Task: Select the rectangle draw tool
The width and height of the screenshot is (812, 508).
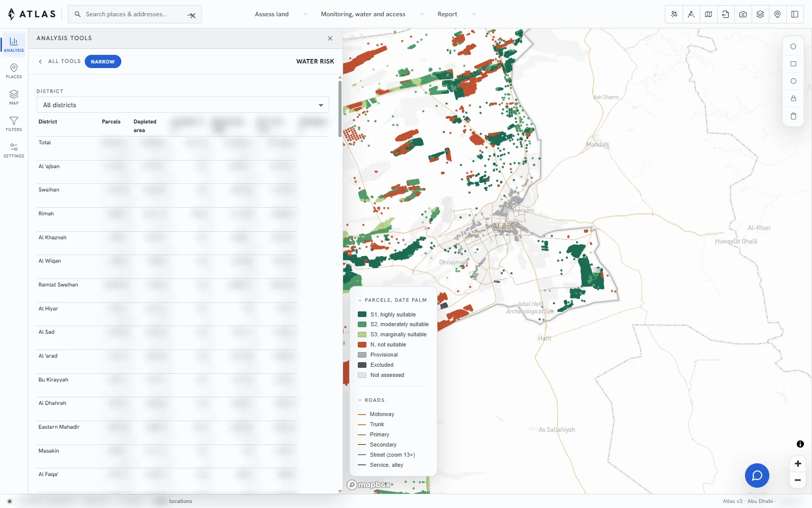Action: point(793,64)
